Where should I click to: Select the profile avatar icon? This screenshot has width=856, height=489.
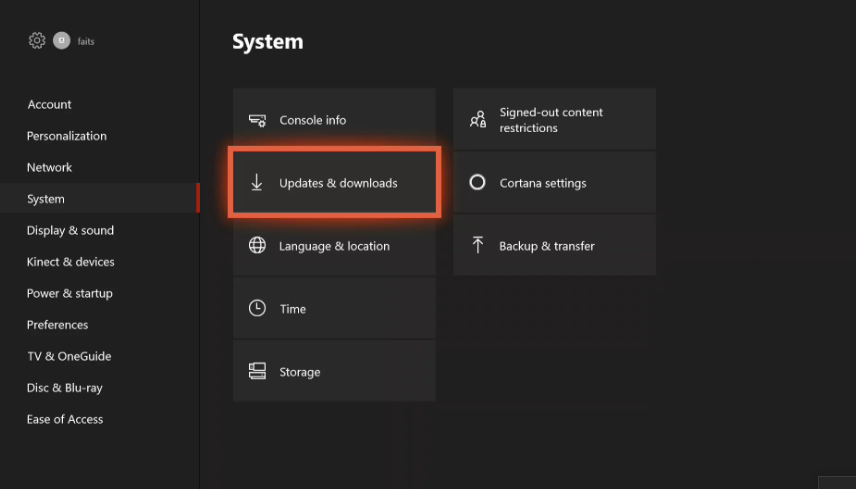pyautogui.click(x=62, y=40)
